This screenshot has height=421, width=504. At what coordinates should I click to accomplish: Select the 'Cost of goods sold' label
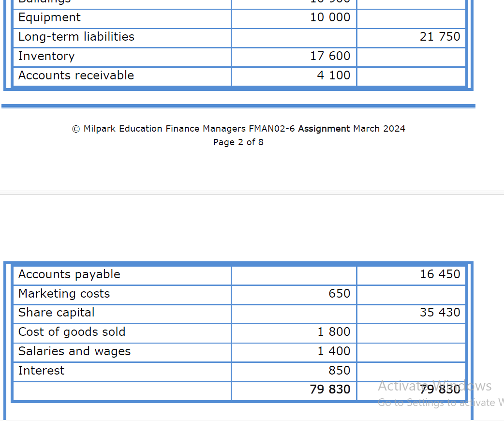(x=72, y=332)
